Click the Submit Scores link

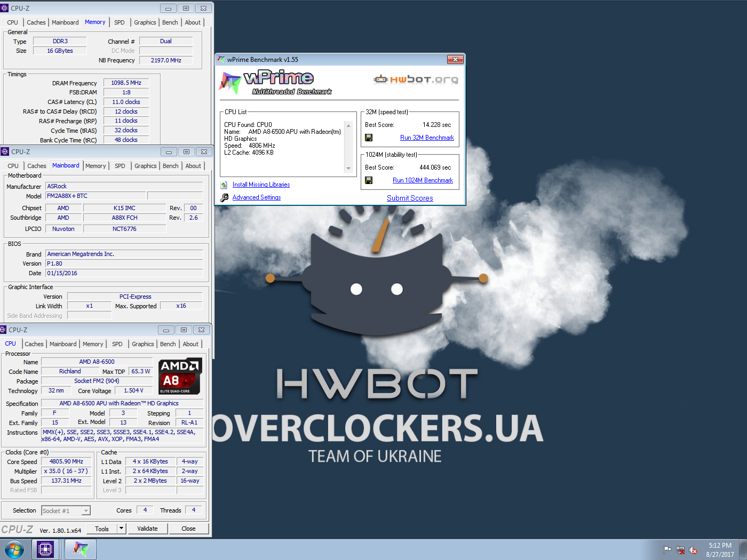(x=410, y=198)
